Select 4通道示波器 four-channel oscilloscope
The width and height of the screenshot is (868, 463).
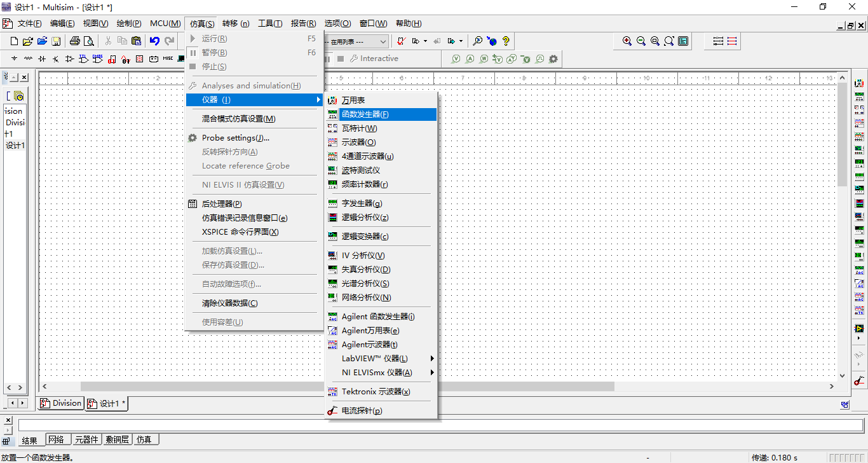(381, 156)
